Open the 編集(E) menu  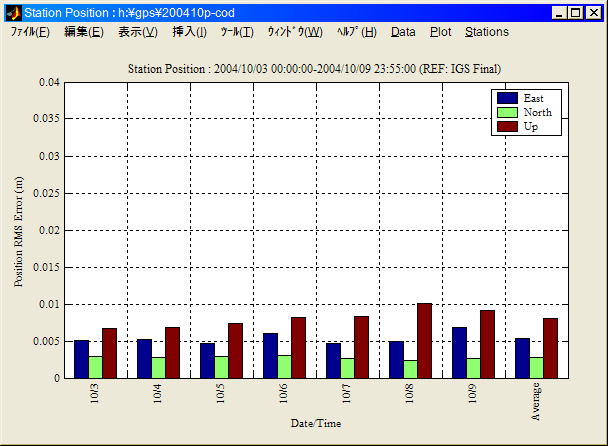pyautogui.click(x=83, y=32)
